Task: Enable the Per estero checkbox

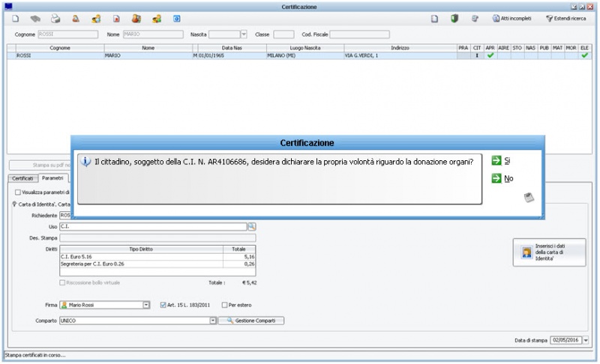Action: coord(224,305)
